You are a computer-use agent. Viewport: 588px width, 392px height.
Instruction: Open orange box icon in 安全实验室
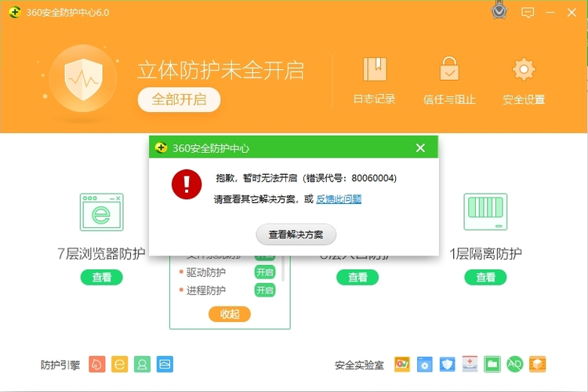click(x=537, y=365)
